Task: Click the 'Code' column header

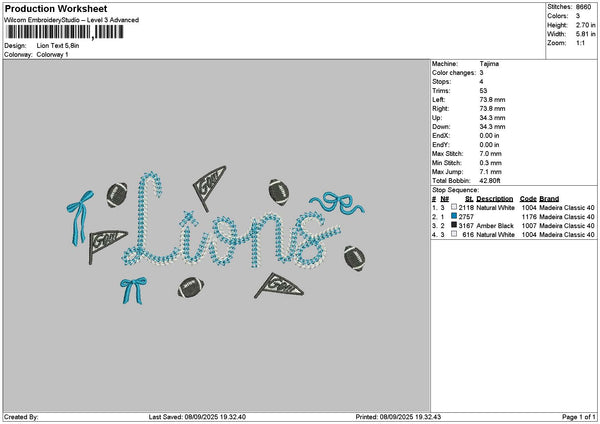Action: click(528, 199)
